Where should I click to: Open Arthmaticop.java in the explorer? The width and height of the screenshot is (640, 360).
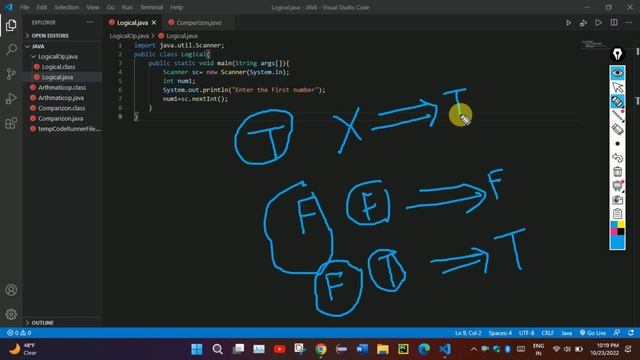click(x=61, y=98)
